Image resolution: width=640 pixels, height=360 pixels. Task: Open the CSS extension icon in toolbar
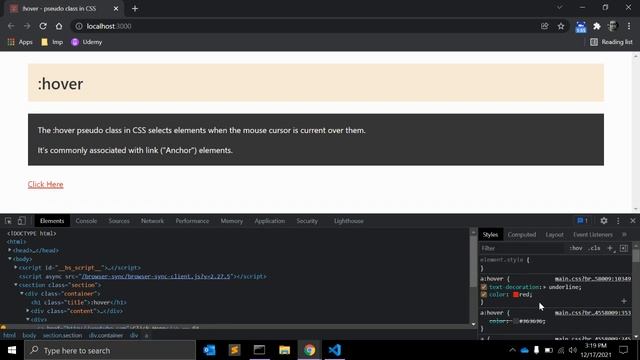(x=580, y=27)
